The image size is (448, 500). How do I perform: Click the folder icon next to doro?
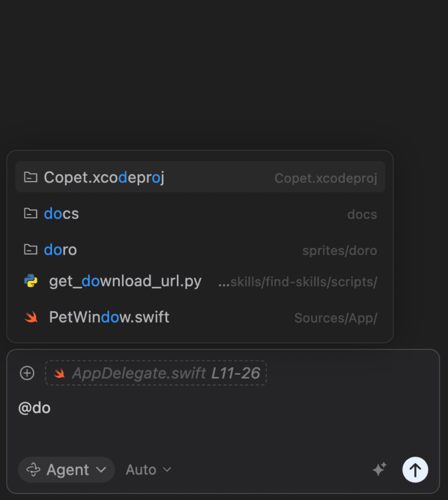31,250
